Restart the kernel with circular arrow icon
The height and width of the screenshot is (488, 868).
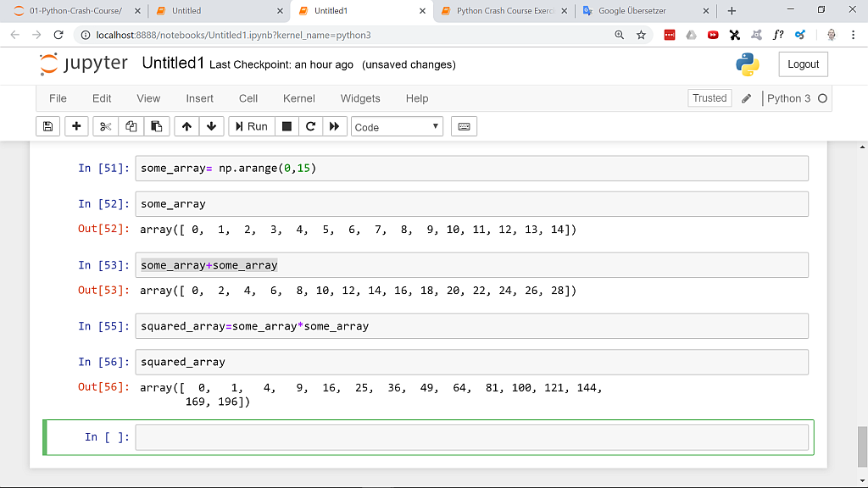pos(310,127)
